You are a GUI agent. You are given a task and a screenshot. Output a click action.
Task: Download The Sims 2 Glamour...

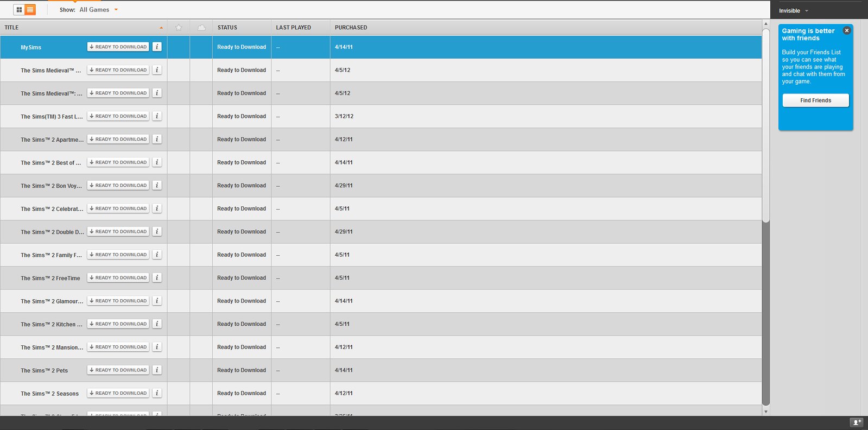tap(118, 300)
